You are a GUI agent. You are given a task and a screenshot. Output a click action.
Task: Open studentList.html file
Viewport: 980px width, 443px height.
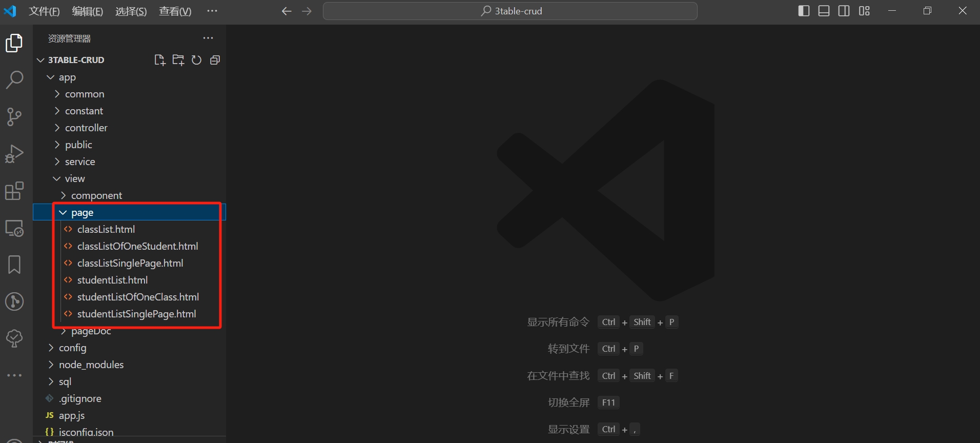tap(112, 280)
